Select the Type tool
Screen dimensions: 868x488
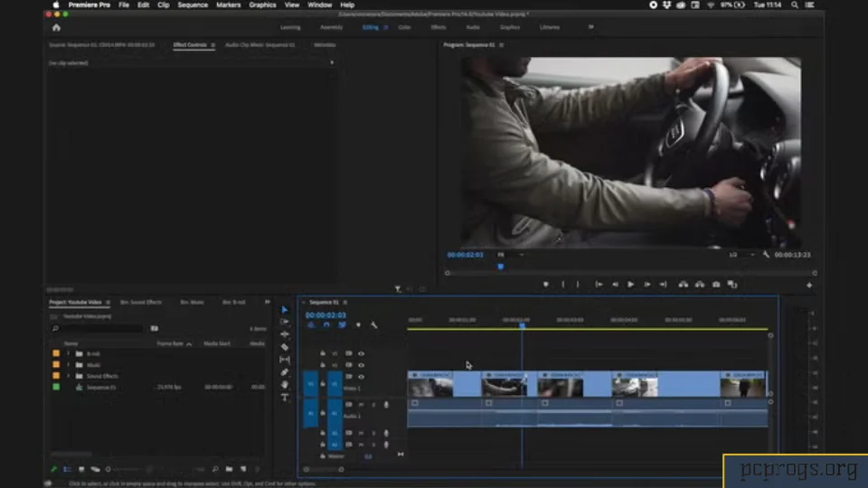285,398
